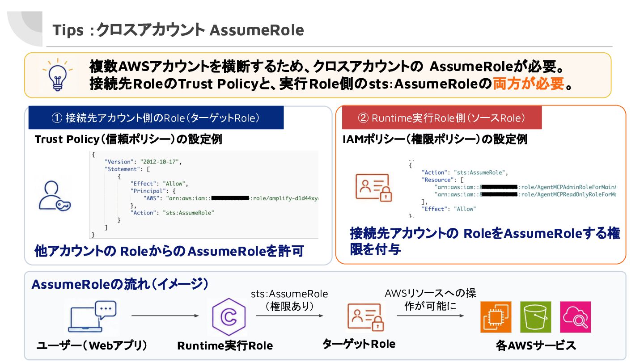Select the blue header "① 接続先アカウント側のRole（ターゲットRole）"
The height and width of the screenshot is (362, 644).
click(156, 118)
